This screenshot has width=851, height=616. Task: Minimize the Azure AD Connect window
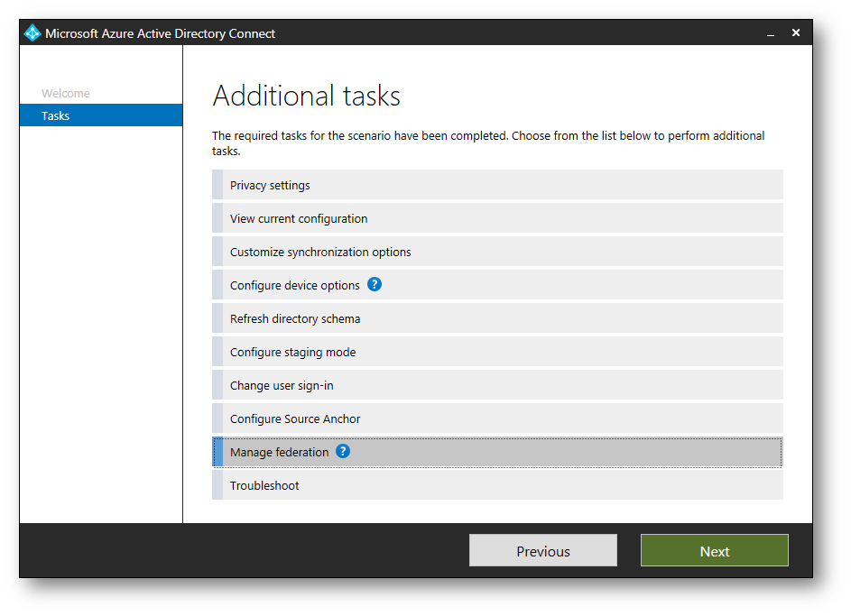pos(771,33)
